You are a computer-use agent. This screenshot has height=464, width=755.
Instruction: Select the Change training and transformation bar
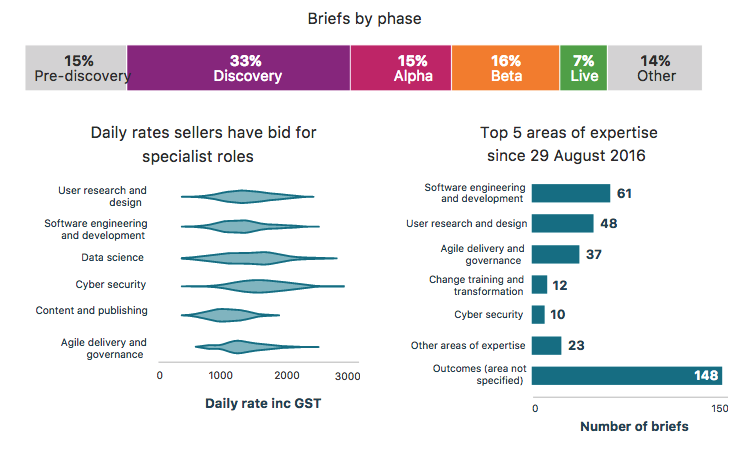[x=539, y=285]
